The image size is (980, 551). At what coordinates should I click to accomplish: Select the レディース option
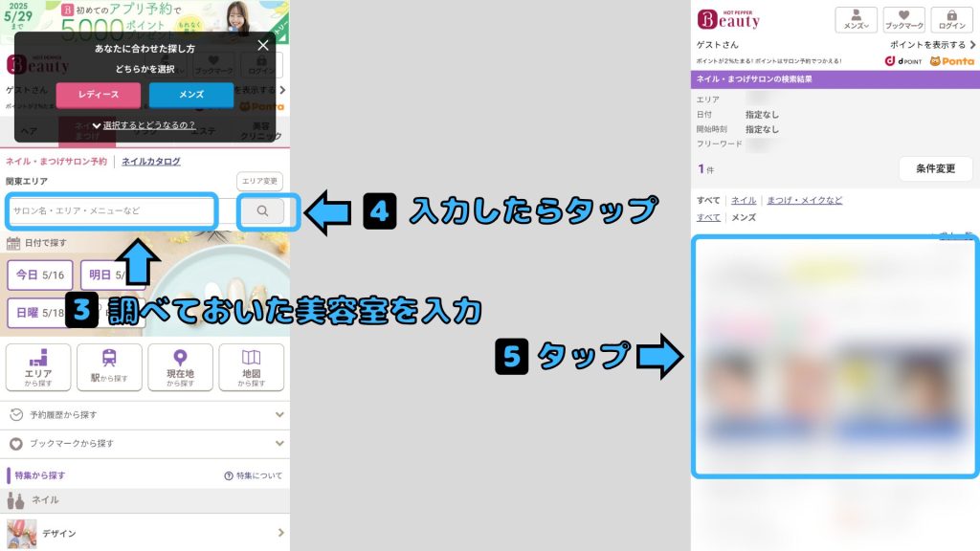[98, 95]
